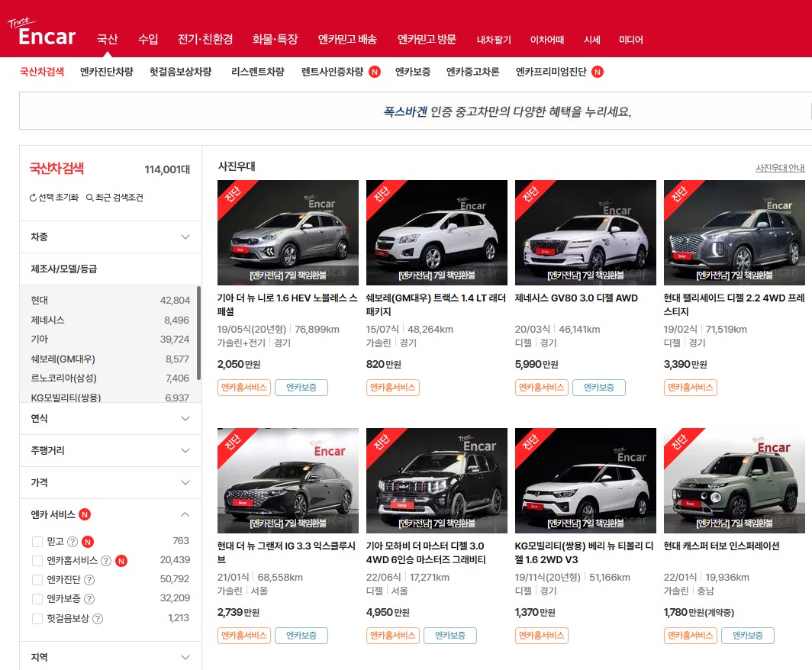Click 엔카홈서비스 badge under 현대 팰리세이드
Viewport: 812px width, 670px height.
pyautogui.click(x=691, y=388)
